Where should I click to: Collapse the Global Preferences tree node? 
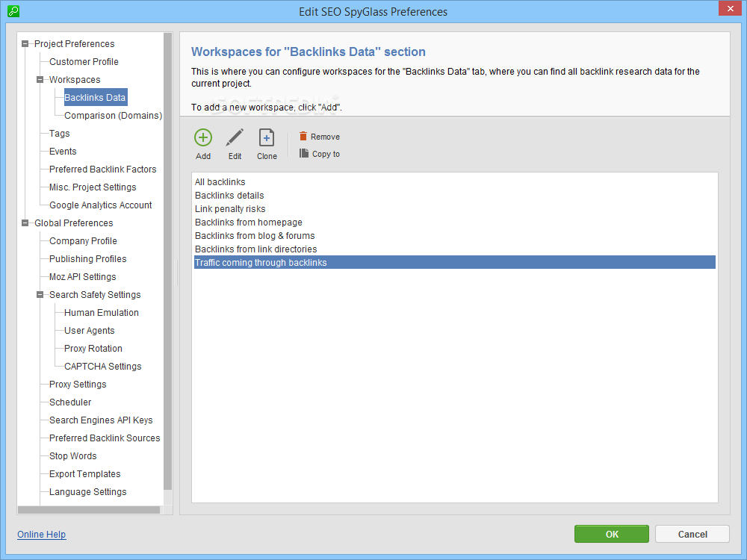click(25, 223)
